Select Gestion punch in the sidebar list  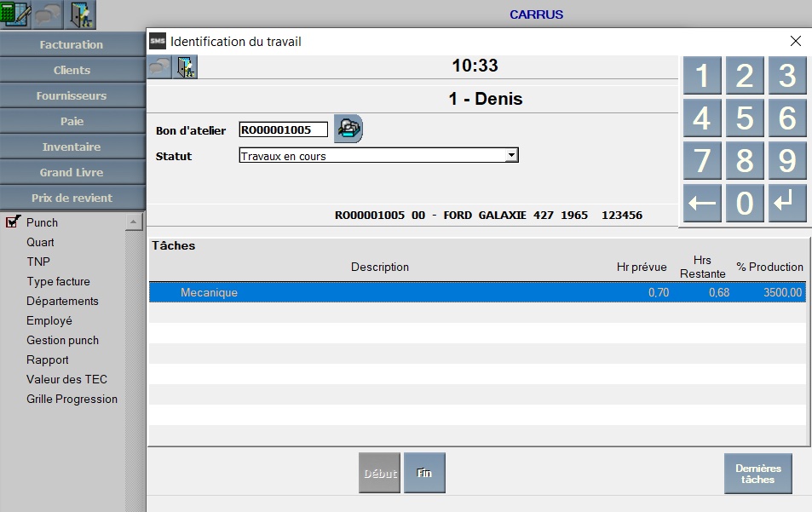click(x=63, y=340)
